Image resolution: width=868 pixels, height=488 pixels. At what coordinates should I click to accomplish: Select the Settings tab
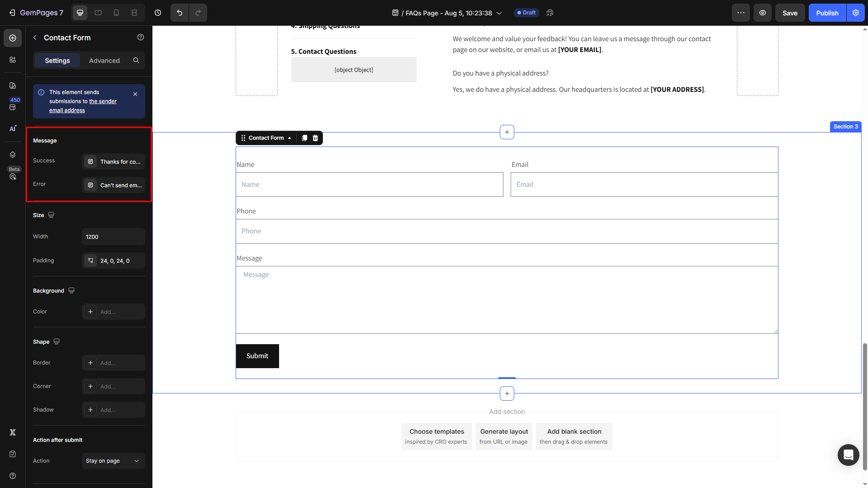pos(57,61)
